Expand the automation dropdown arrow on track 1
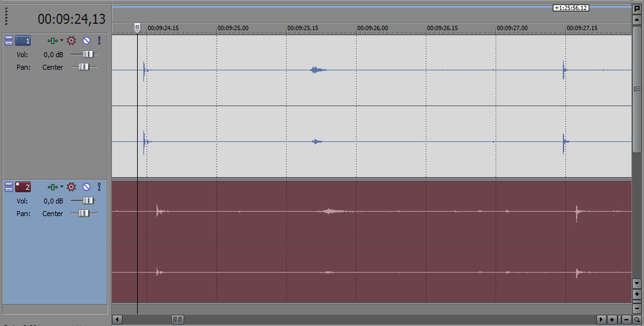Screen dimensions: 644x326 click(x=62, y=40)
